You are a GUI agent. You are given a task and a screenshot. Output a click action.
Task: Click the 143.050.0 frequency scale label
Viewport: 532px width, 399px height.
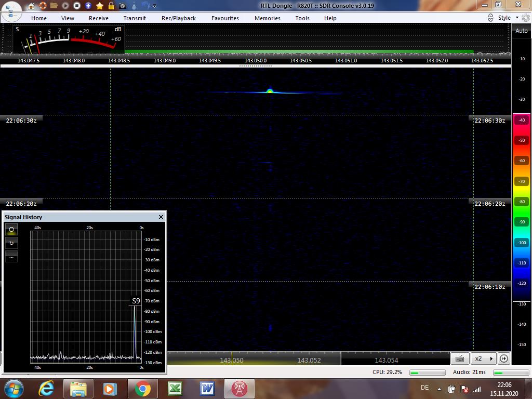(x=256, y=61)
